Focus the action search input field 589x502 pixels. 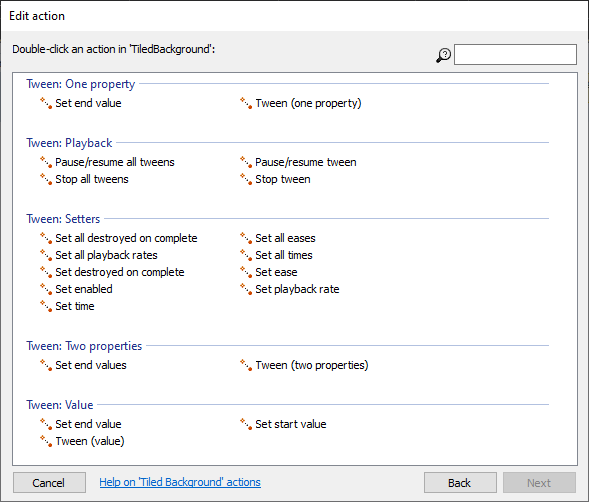coord(515,54)
